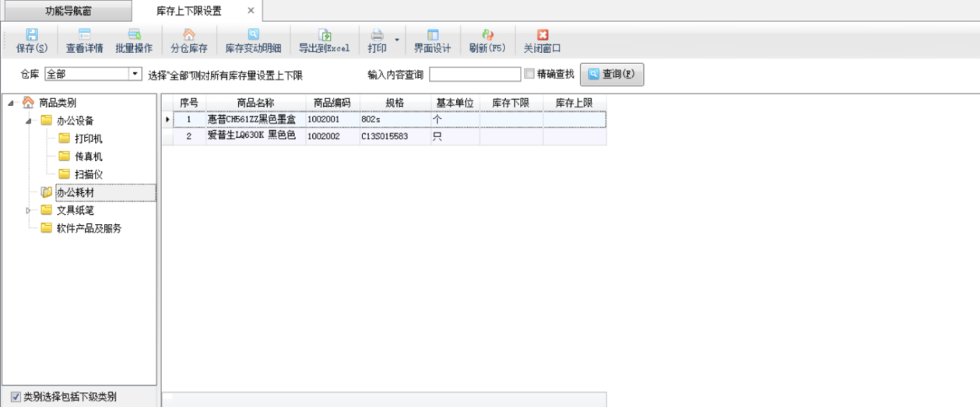
Task: Refresh data with 刷新(F5) icon
Action: (x=487, y=35)
